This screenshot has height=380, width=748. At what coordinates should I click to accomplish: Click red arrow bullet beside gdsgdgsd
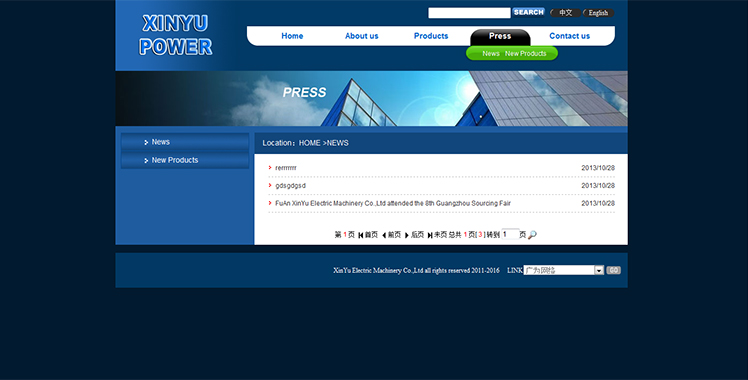point(270,185)
